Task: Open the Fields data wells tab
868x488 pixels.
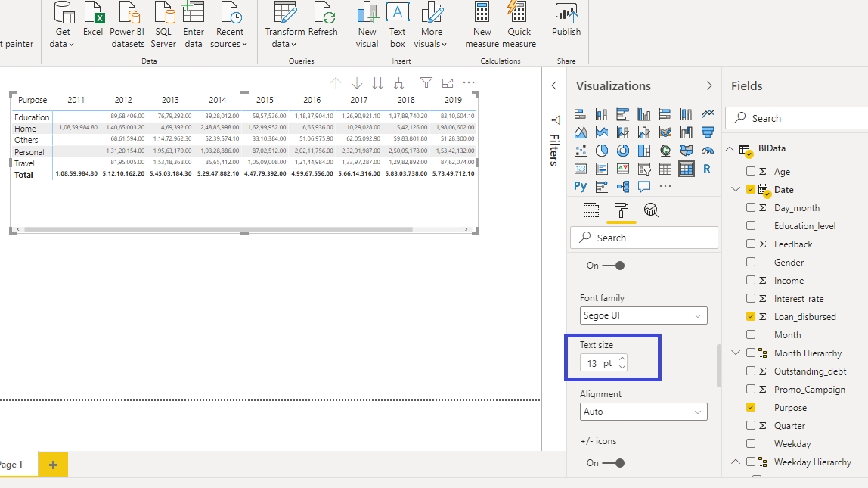Action: (x=591, y=210)
